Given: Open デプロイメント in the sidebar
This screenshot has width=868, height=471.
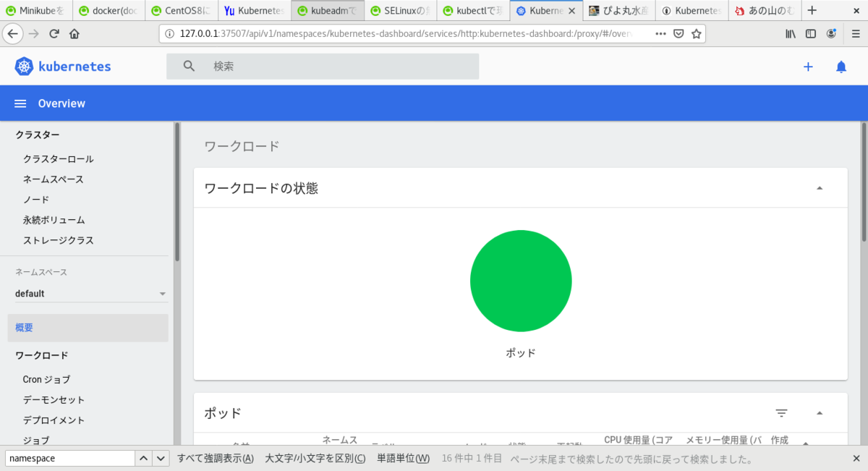Looking at the screenshot, I should (54, 420).
